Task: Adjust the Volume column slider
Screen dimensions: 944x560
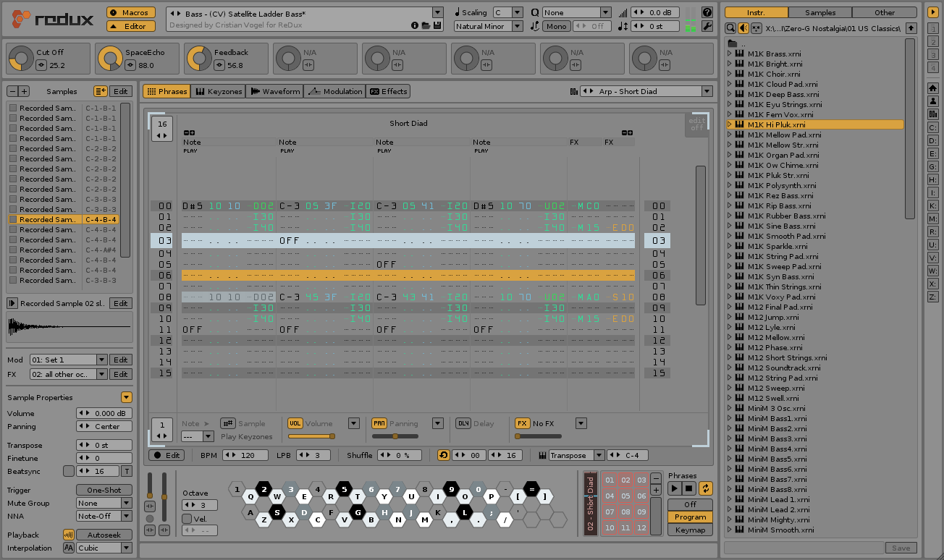Action: pyautogui.click(x=311, y=436)
